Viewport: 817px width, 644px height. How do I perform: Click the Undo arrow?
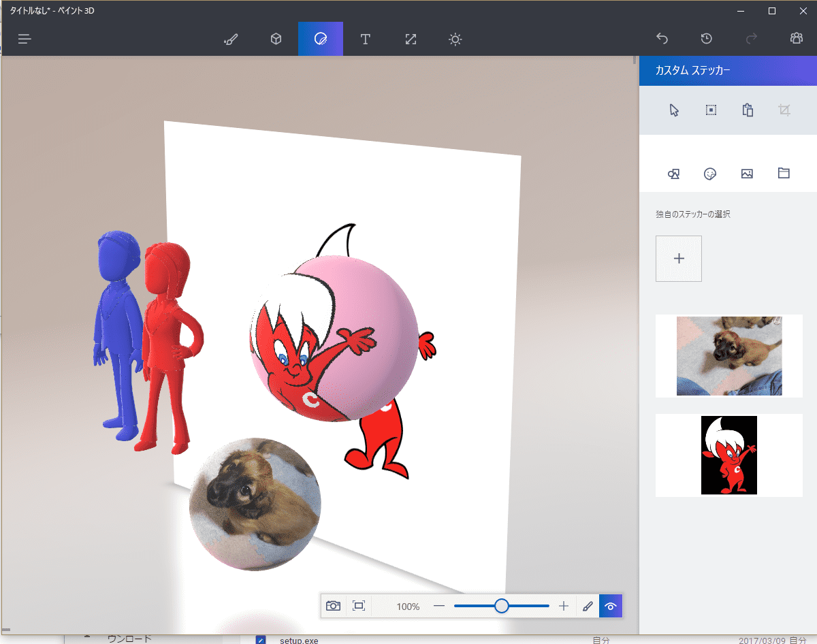[662, 39]
